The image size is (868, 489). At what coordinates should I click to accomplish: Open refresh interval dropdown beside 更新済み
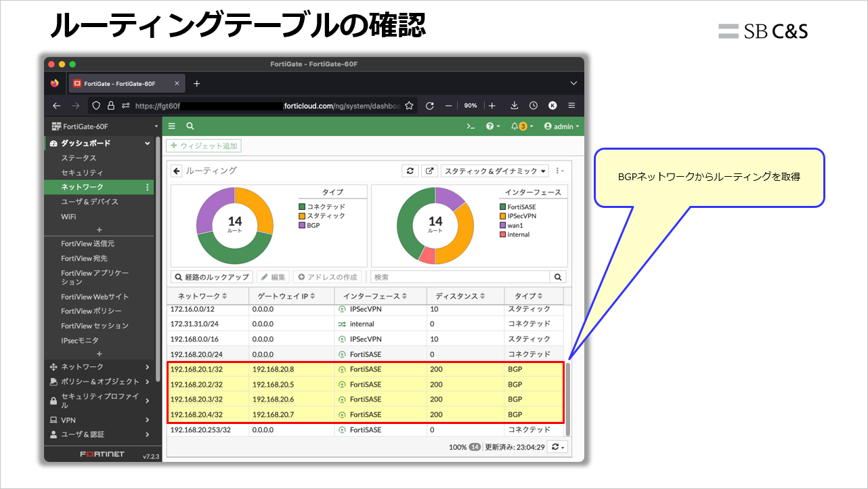click(x=558, y=447)
